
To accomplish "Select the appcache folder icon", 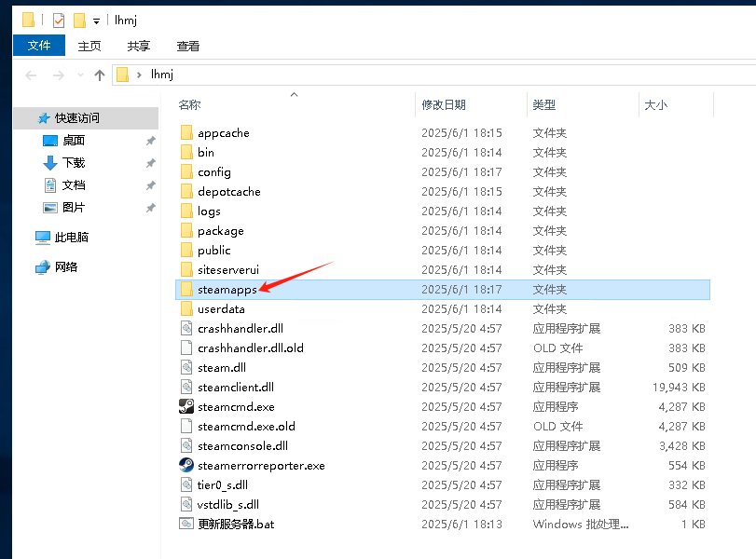I will pos(186,132).
